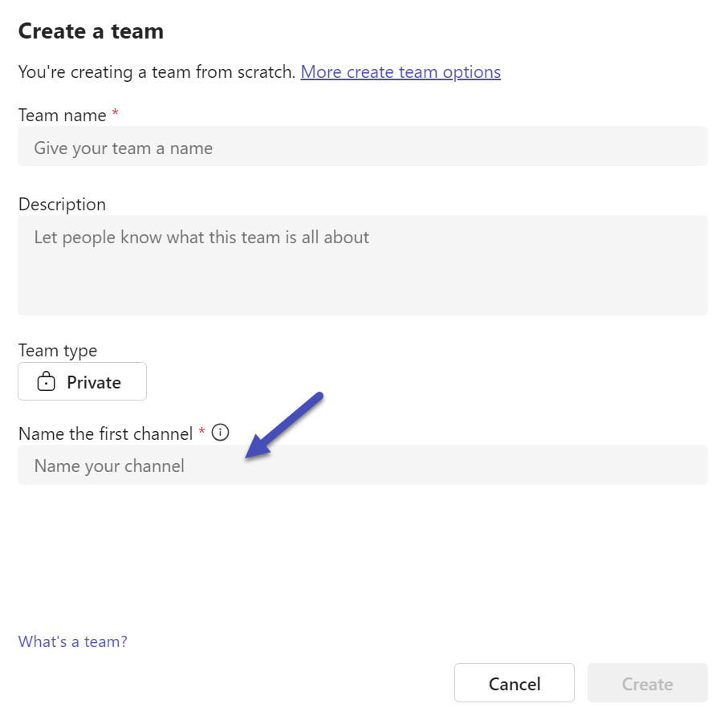Click the red asterisk next to Team name

[x=113, y=113]
